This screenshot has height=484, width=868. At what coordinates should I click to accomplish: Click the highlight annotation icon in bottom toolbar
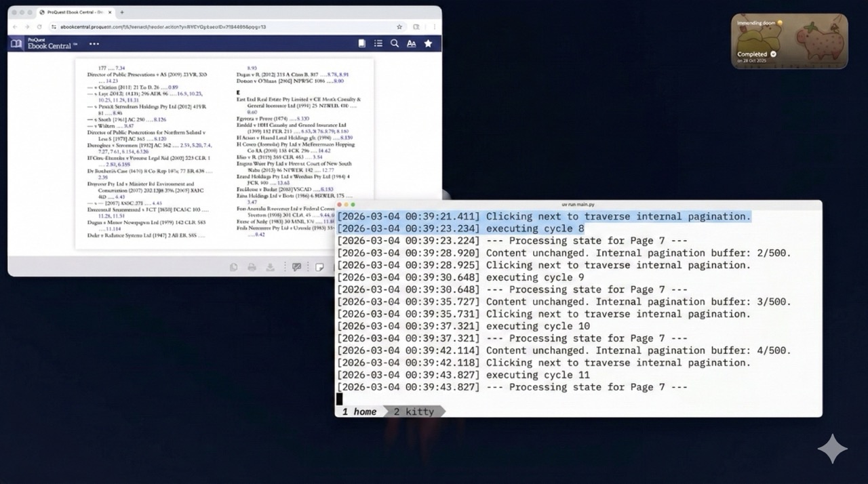click(x=296, y=267)
